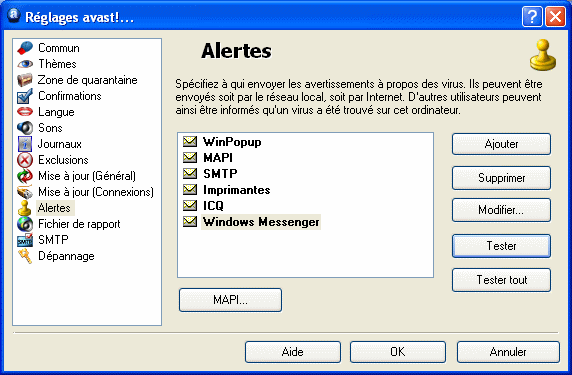Select the SMTP alert list entry
Image resolution: width=572 pixels, height=375 pixels.
point(220,174)
